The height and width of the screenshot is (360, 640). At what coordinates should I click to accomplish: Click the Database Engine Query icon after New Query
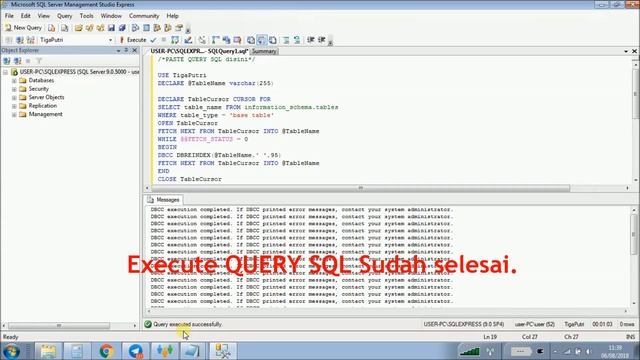point(51,28)
